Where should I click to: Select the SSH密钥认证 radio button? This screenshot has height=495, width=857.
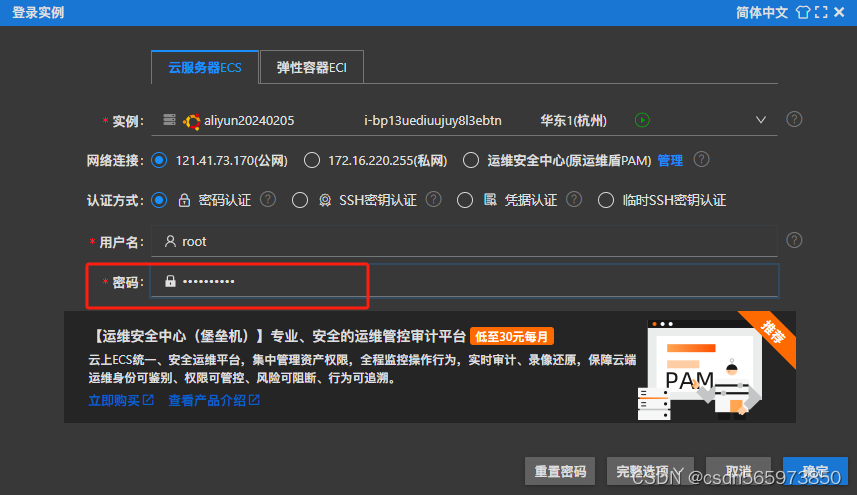pyautogui.click(x=300, y=200)
